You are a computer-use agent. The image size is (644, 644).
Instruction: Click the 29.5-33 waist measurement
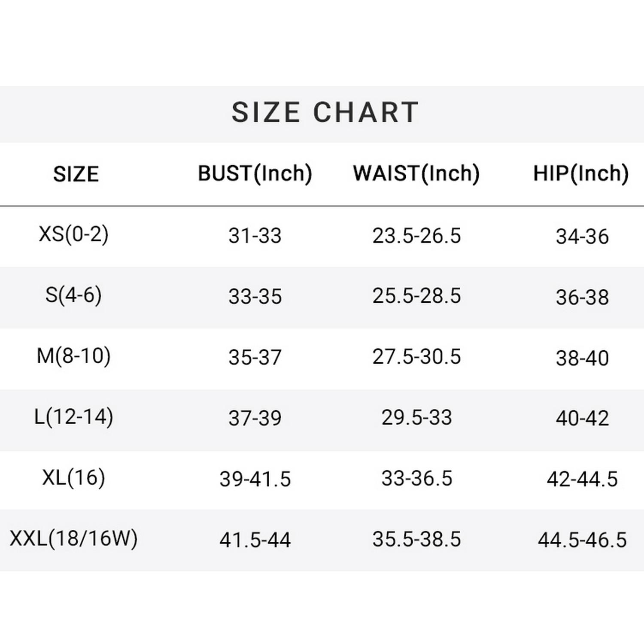(416, 418)
